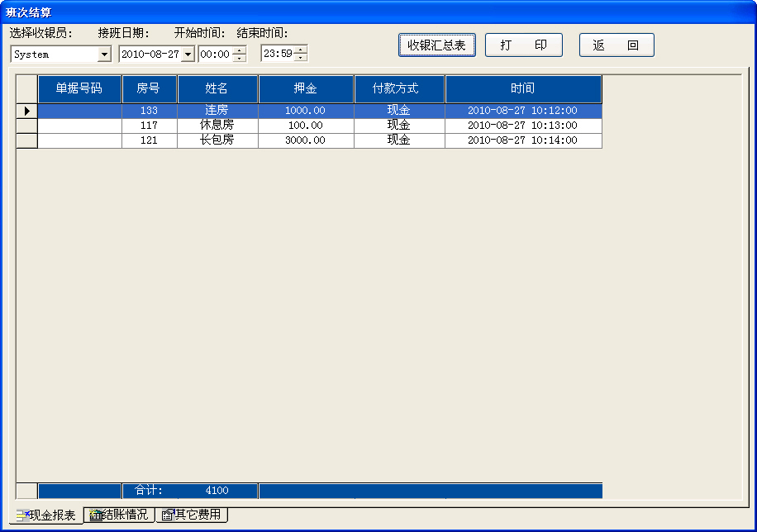757x532 pixels.
Task: Click 现金 payment cell for room 117
Action: (399, 126)
